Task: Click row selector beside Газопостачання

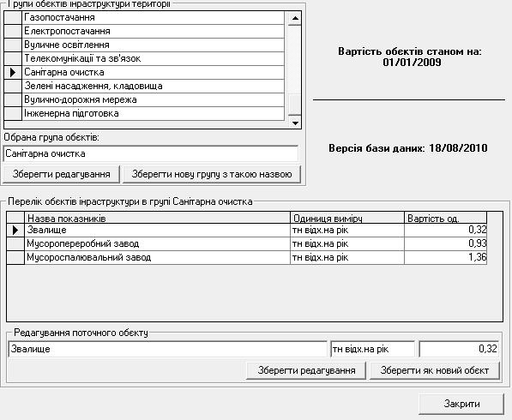Action: click(x=13, y=17)
